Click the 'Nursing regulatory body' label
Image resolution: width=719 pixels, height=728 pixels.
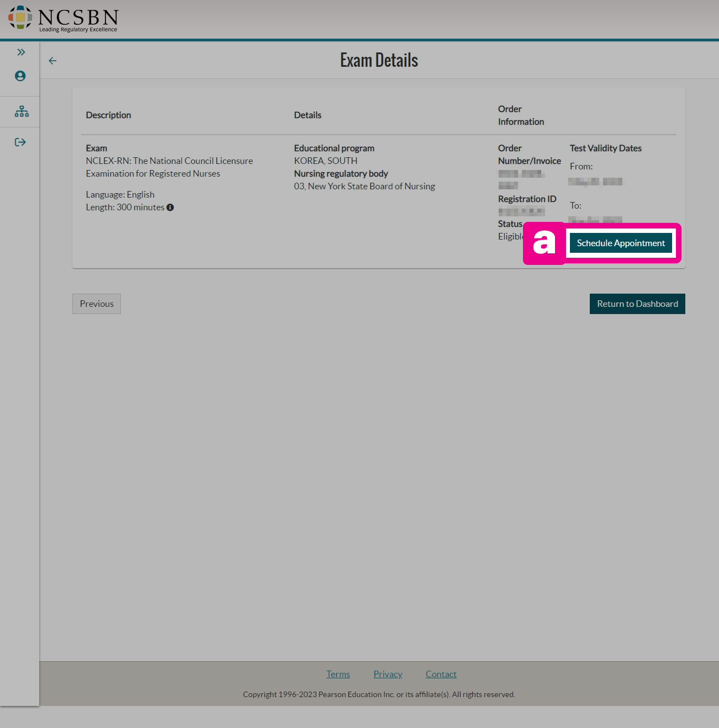tap(341, 173)
